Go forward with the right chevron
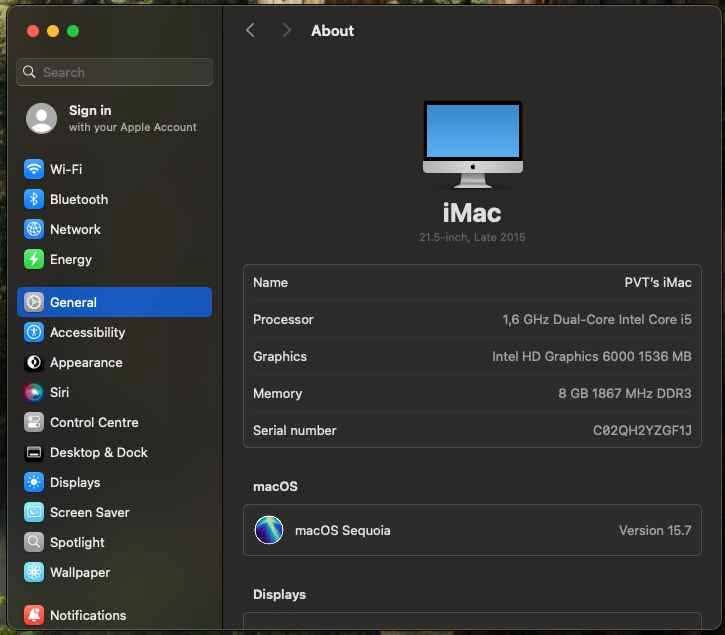Screen dimensions: 725x635 [286, 31]
